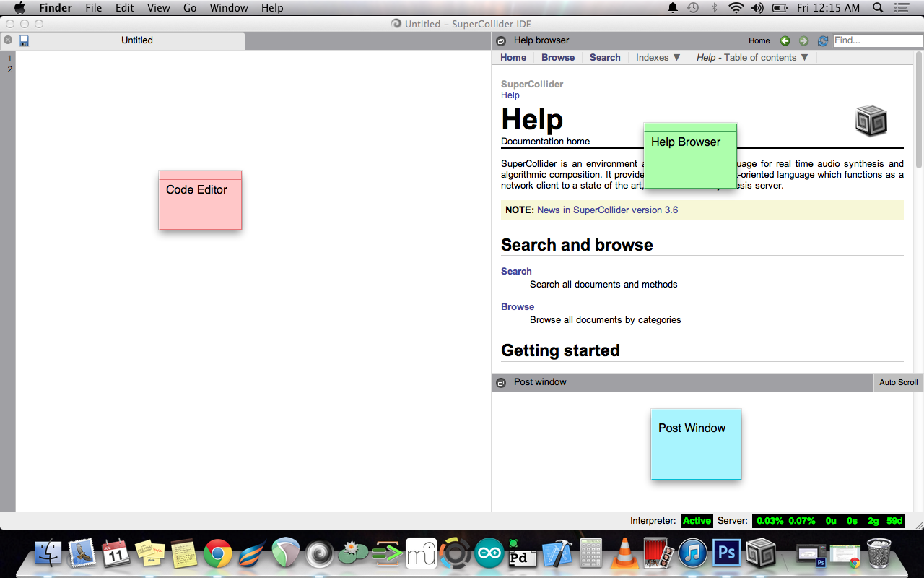
Task: Click the Wi-Fi icon in menu bar
Action: tap(736, 8)
